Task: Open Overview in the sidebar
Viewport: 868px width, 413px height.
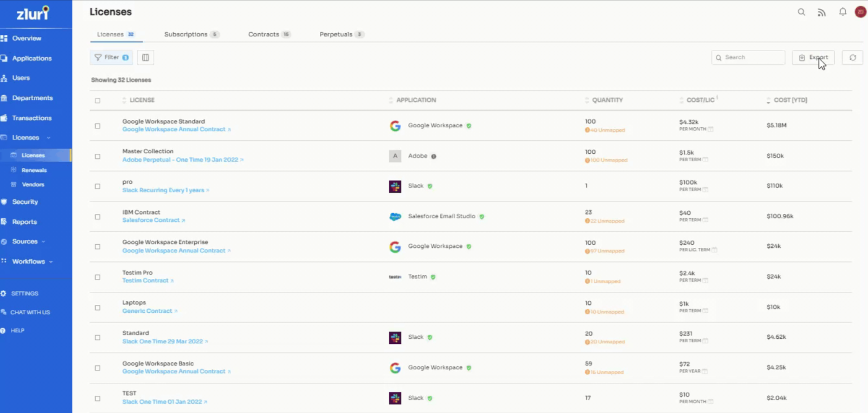Action: 27,38
